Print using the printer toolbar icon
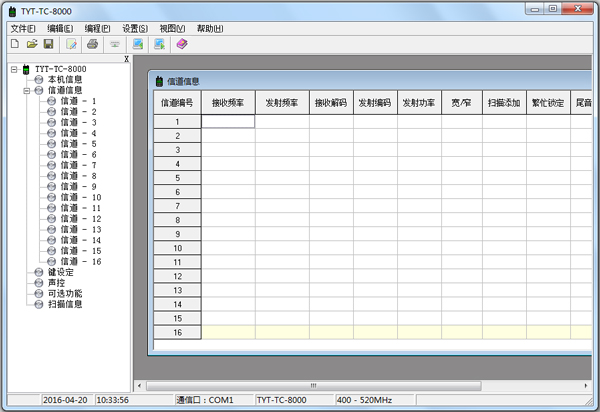Screen dimensions: 600x412 pyautogui.click(x=93, y=44)
